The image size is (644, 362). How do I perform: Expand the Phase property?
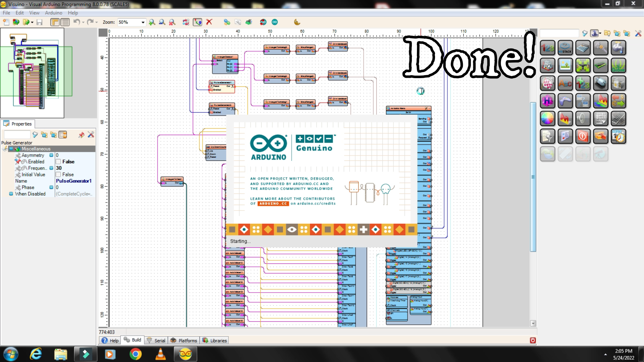(x=51, y=188)
